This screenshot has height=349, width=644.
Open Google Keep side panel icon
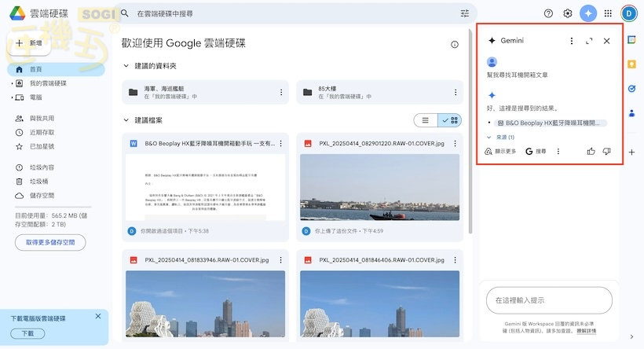pyautogui.click(x=631, y=64)
